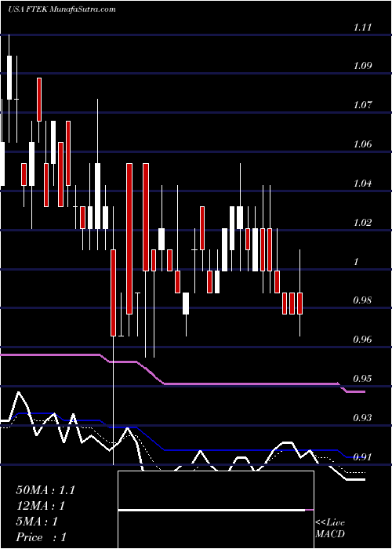Click the 5MA : 1 readout
Viewport: 392px width, 549px height.
coord(37,522)
